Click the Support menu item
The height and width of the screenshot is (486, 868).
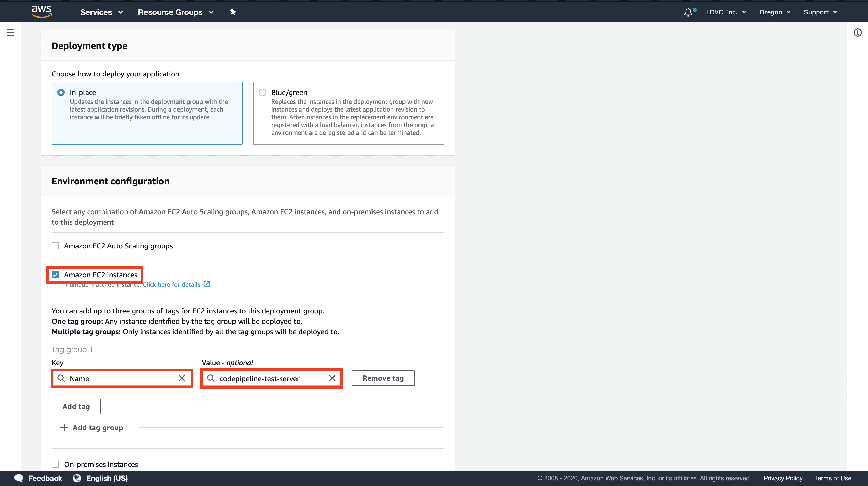tap(820, 12)
